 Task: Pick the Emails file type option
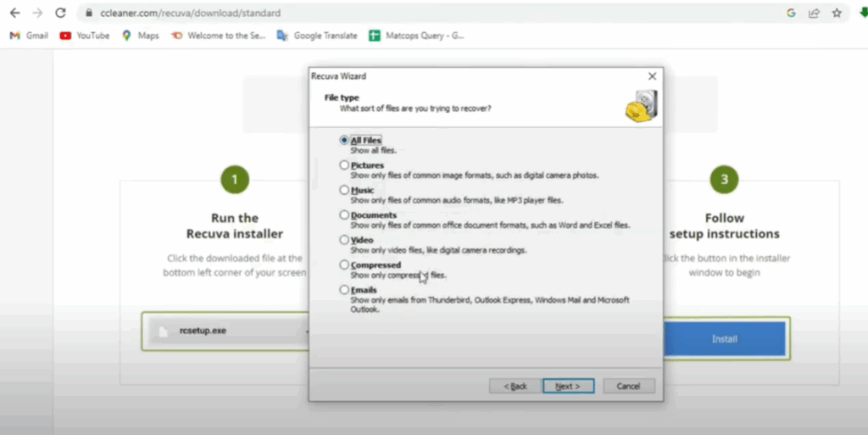pos(344,289)
